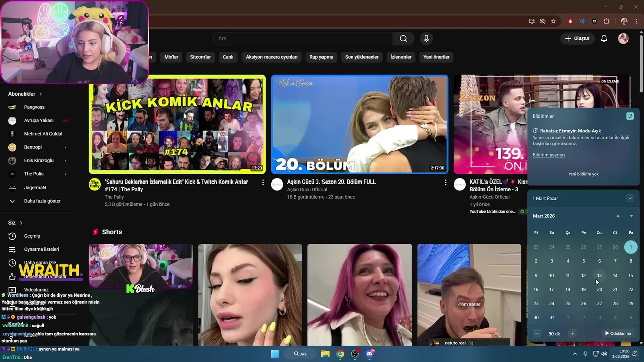Go to previous month in calendar

[618, 216]
